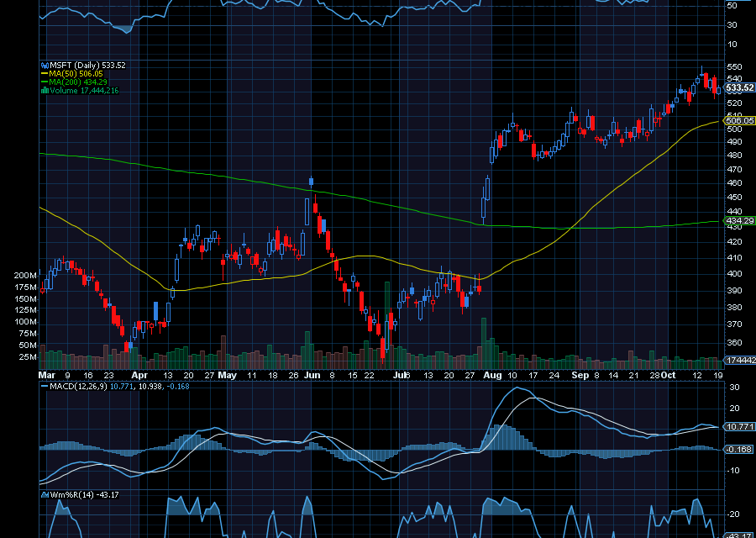The height and width of the screenshot is (538, 756).
Task: Click the volume bars icon in the legend
Action: [45, 90]
